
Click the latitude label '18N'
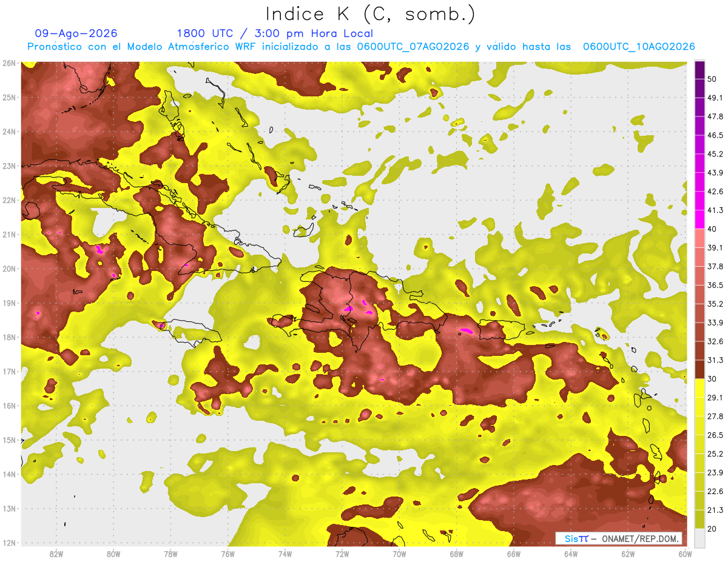coord(9,337)
